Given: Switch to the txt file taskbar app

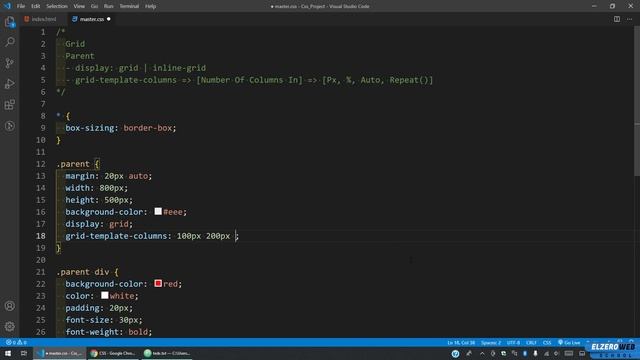Looking at the screenshot, I should click(x=167, y=353).
